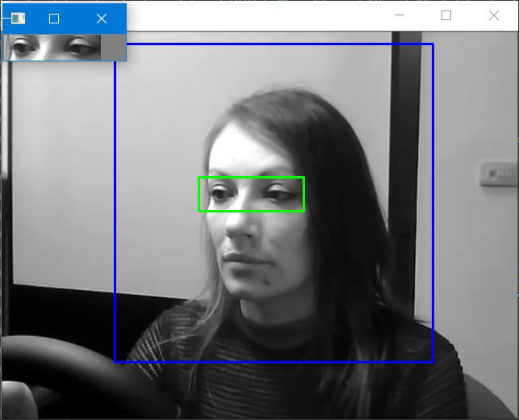Click the right edge of blue face box
The image size is (519, 420).
[x=433, y=202]
